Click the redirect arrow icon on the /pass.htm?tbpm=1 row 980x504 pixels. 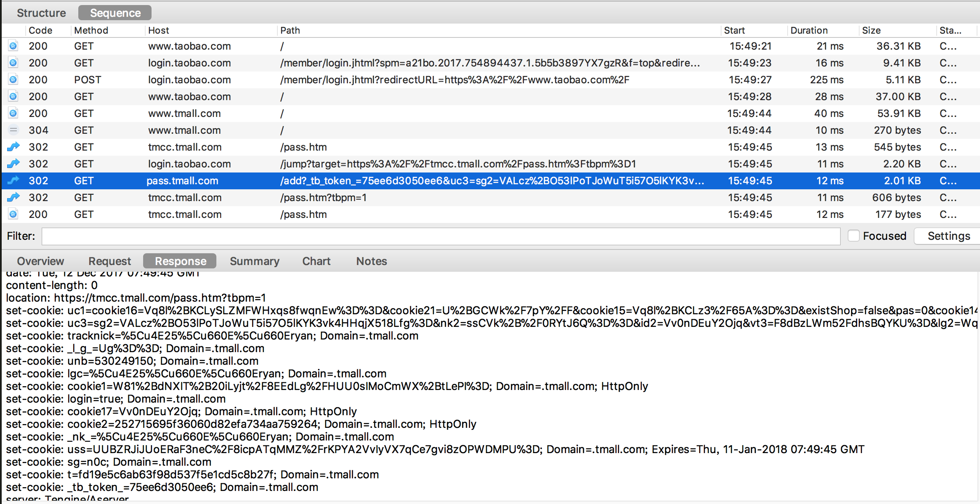click(13, 197)
